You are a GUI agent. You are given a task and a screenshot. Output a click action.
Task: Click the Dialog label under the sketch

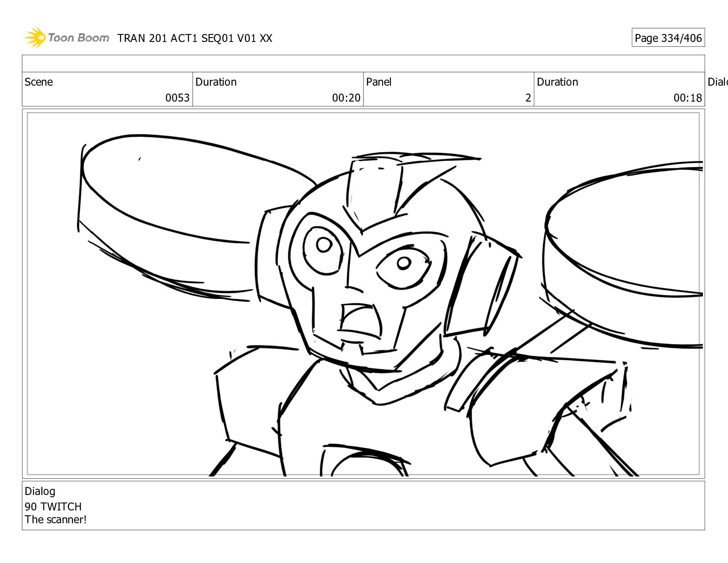click(x=40, y=491)
